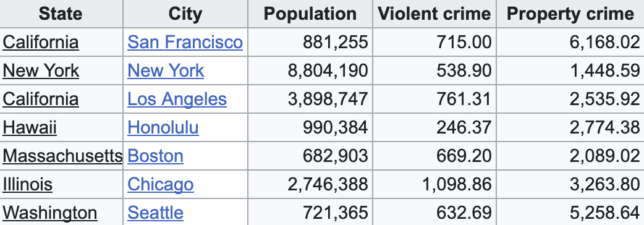Select the Population column header
644x225 pixels.
(x=310, y=14)
